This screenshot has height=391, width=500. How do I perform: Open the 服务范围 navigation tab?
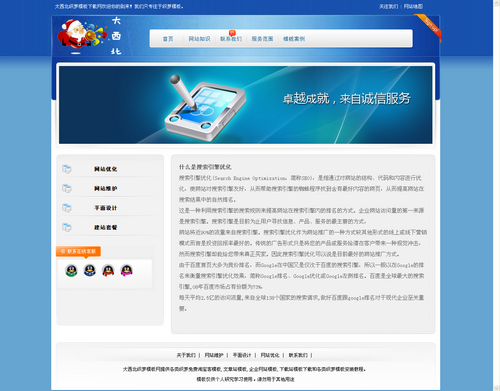pyautogui.click(x=262, y=39)
